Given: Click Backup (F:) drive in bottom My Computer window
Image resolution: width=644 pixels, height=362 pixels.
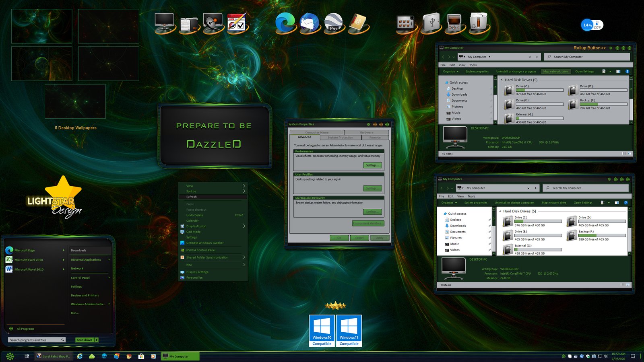Looking at the screenshot, I should tap(596, 235).
